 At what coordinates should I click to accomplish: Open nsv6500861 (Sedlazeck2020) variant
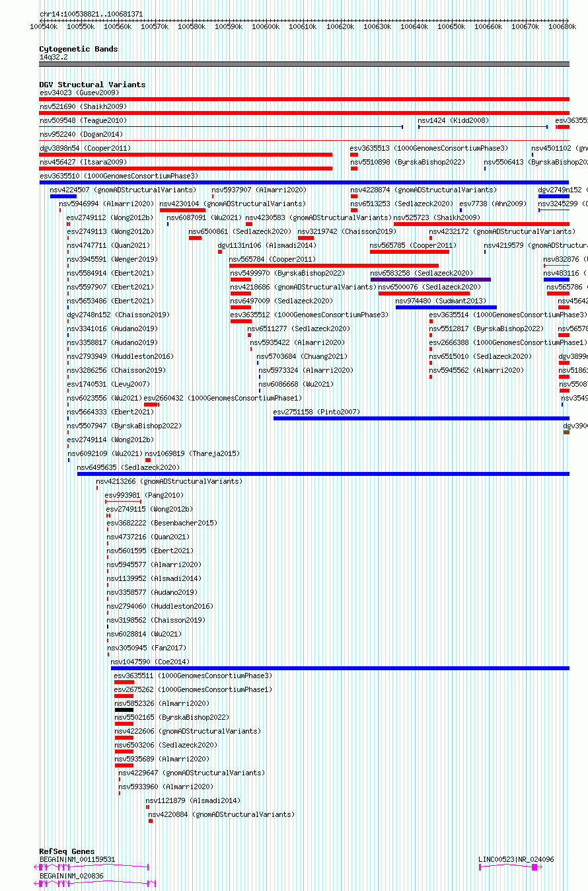[x=240, y=231]
